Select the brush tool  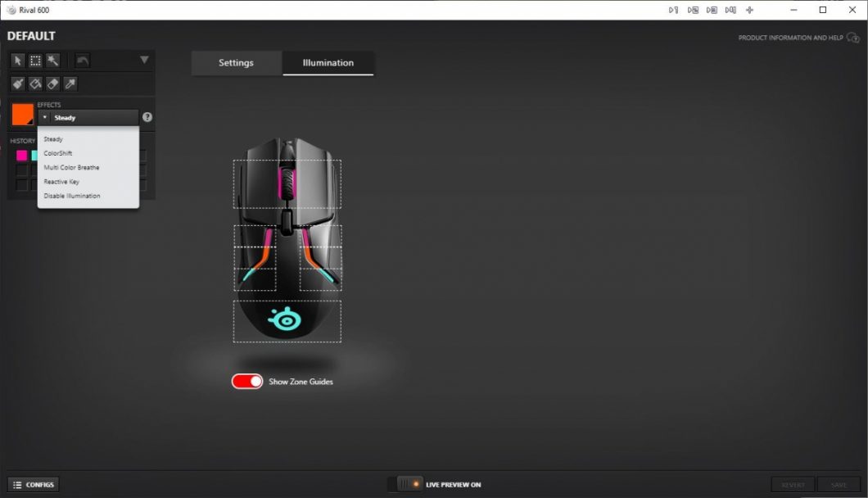(x=16, y=83)
